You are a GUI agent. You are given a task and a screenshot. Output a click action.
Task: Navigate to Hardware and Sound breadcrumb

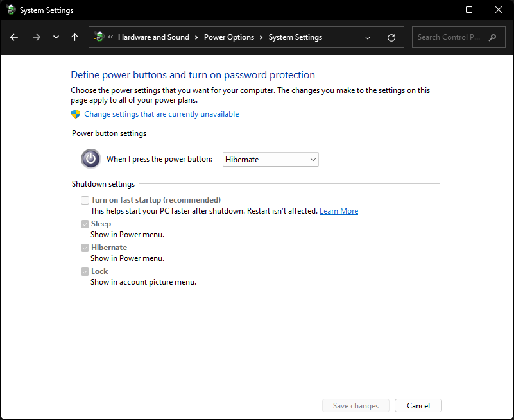(x=153, y=37)
